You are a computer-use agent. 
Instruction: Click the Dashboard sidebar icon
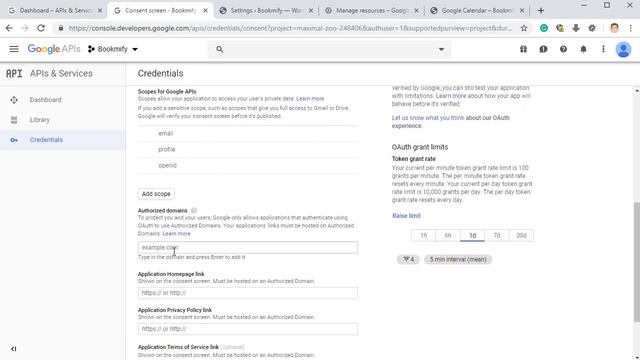[x=14, y=100]
